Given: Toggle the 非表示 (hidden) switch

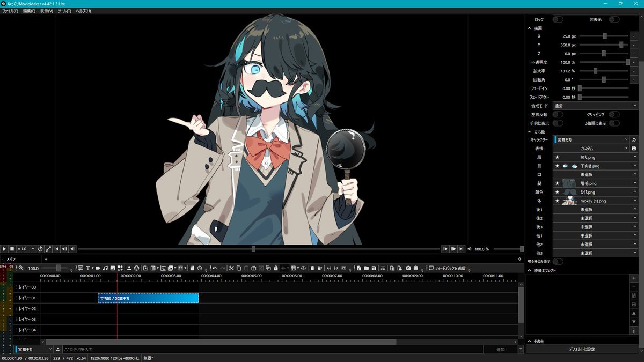Looking at the screenshot, I should 614,19.
